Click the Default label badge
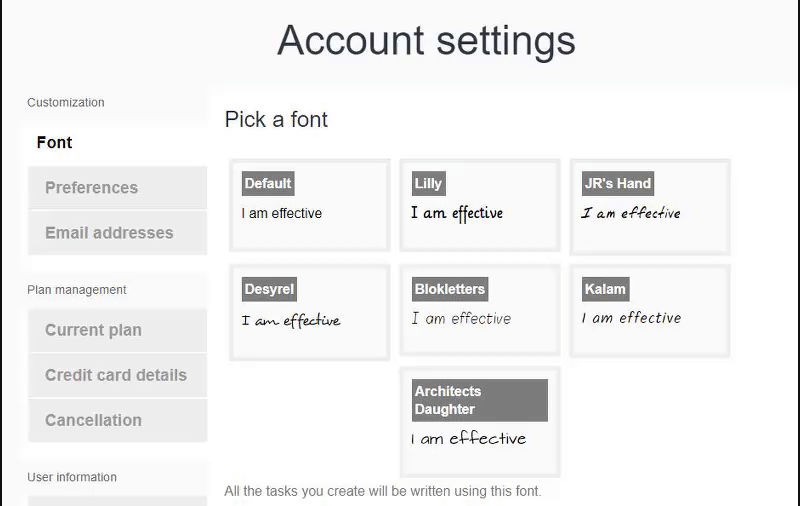800x506 pixels. point(268,184)
